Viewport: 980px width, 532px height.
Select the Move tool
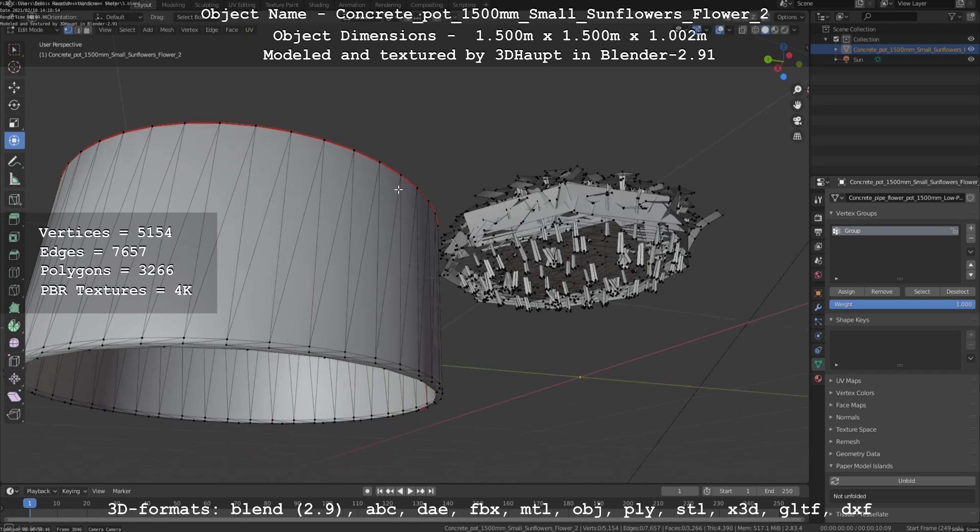point(14,87)
